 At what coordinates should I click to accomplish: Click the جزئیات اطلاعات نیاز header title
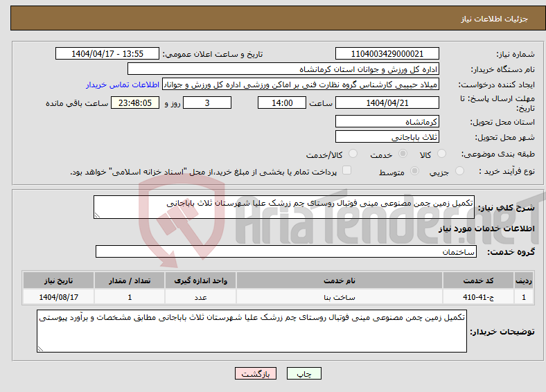[495, 19]
